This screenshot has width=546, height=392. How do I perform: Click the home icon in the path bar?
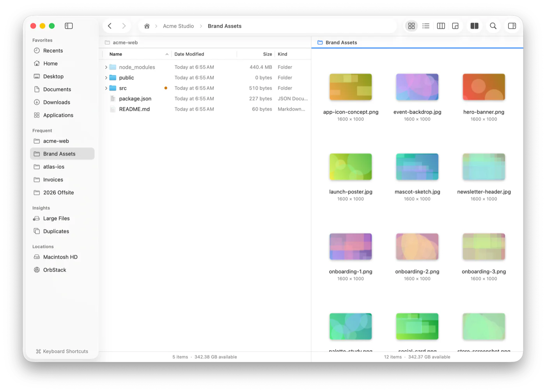[147, 26]
